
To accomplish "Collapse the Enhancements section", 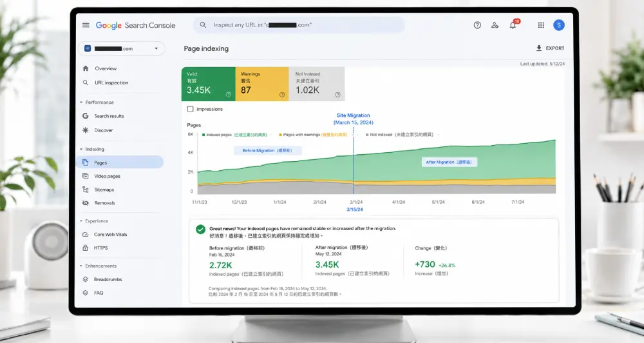I will point(98,266).
